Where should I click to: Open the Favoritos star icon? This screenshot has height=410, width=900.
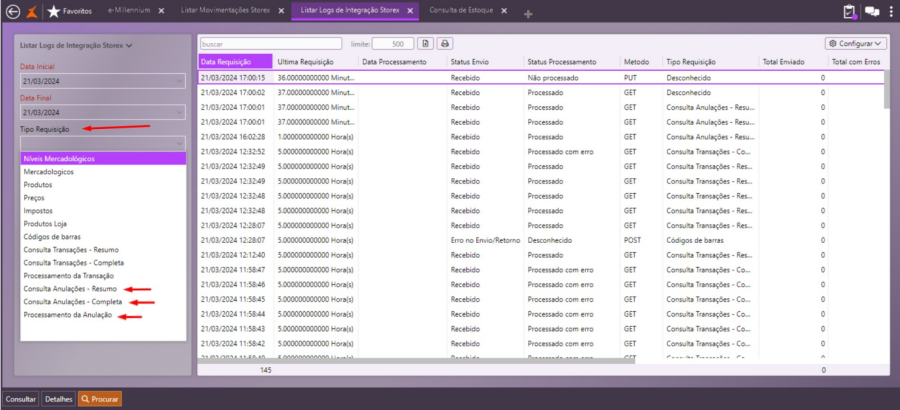pos(53,11)
